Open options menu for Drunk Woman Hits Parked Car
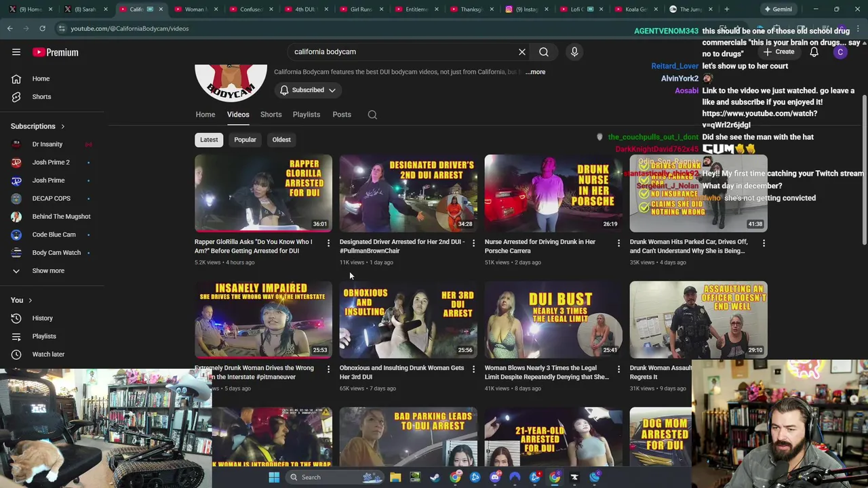This screenshot has width=868, height=488. point(764,243)
